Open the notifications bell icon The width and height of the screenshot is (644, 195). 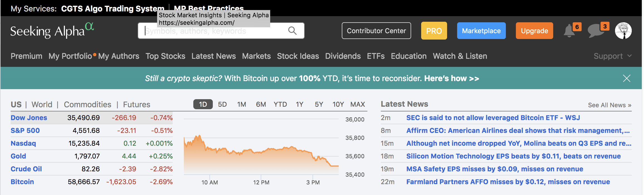[569, 31]
